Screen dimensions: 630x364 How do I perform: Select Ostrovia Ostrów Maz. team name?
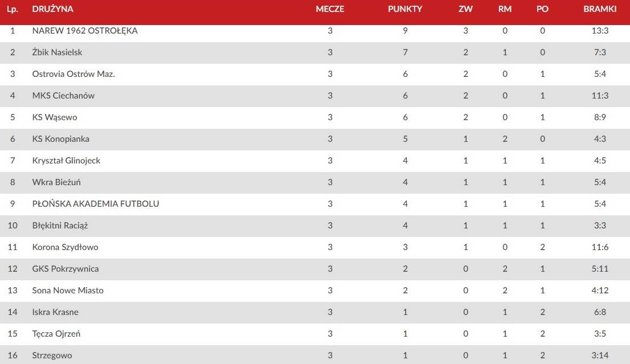tap(73, 74)
